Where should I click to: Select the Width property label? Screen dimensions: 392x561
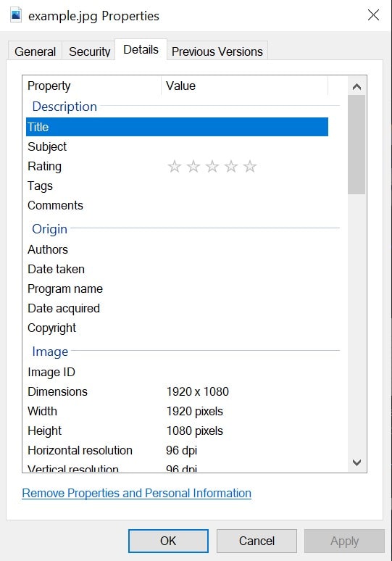coord(42,411)
